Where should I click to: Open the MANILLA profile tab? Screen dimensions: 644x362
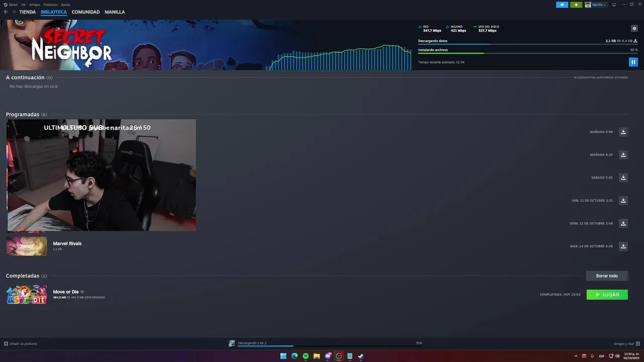tap(115, 12)
